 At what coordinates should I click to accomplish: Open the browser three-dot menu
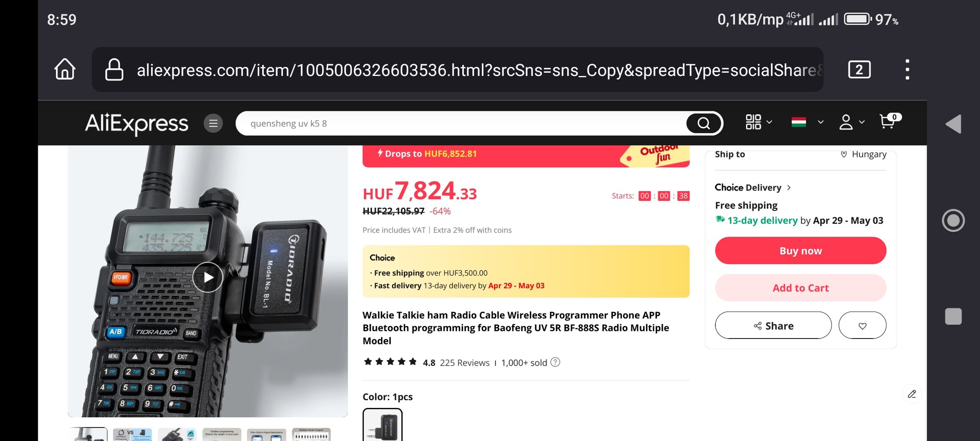pos(907,69)
